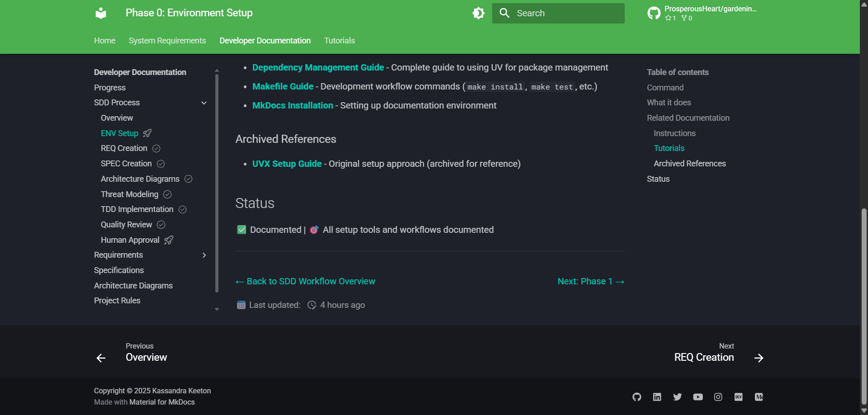Switch to the Tutorials navigation tab
This screenshot has height=415, width=868.
(339, 41)
